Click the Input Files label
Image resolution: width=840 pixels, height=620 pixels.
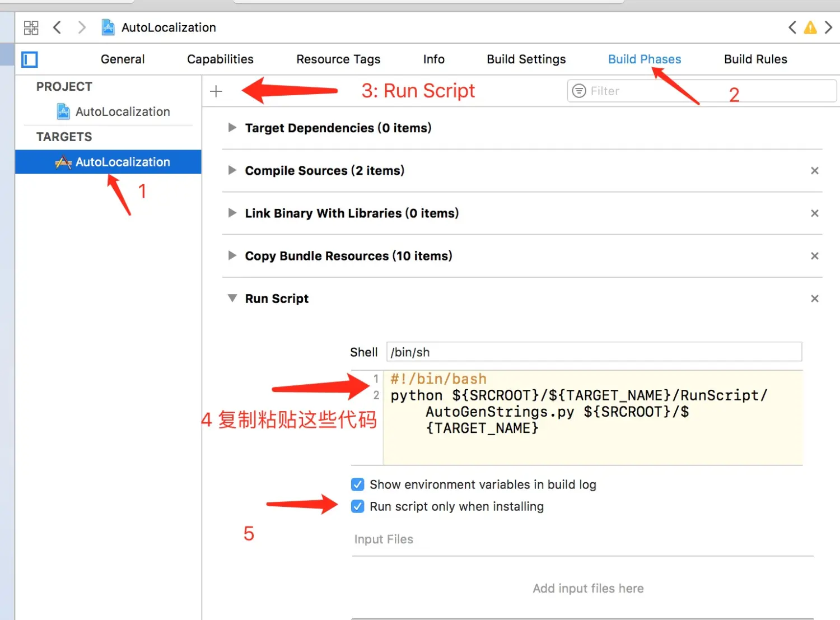point(384,539)
